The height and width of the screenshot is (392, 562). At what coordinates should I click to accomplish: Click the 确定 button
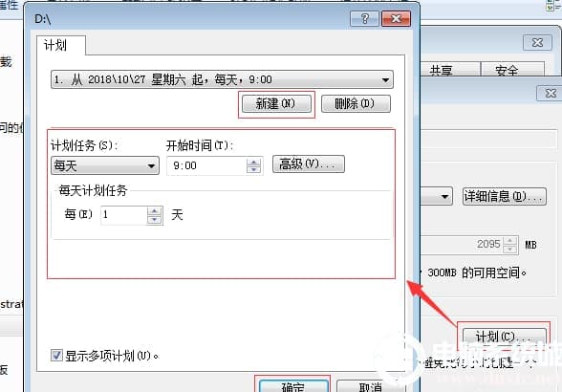[293, 386]
